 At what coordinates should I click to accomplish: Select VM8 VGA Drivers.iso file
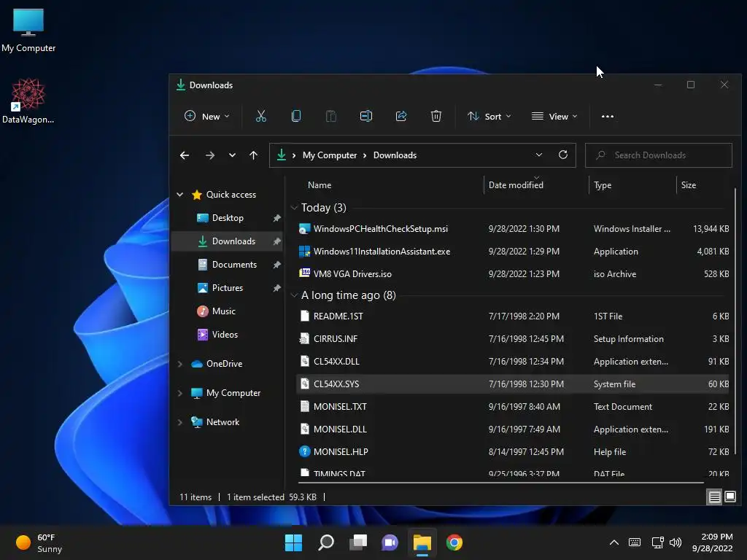pyautogui.click(x=513, y=274)
